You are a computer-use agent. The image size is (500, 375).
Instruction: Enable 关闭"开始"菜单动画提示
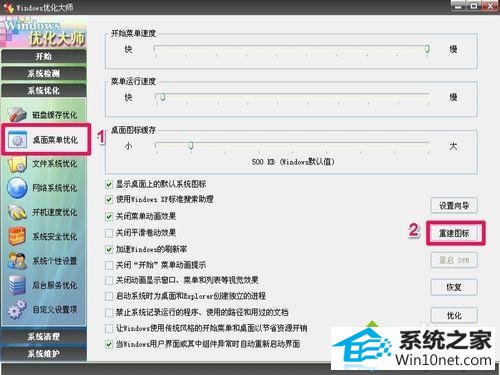click(109, 265)
